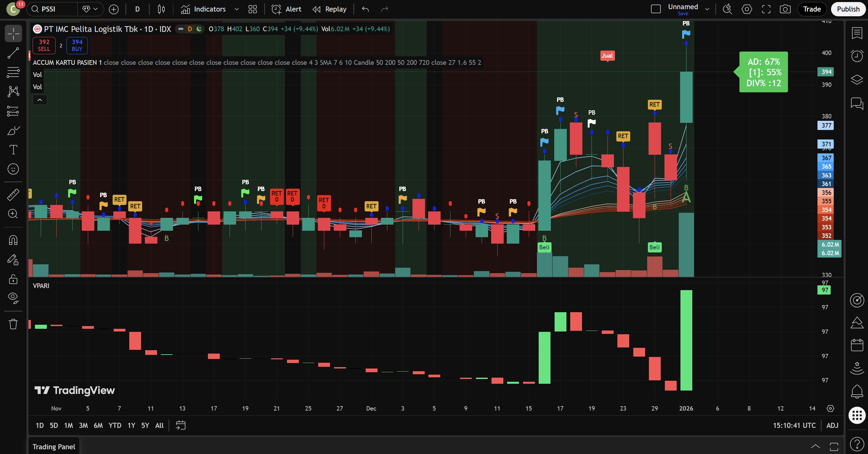868x454 pixels.
Task: Switch to the 6M time range
Action: pyautogui.click(x=98, y=425)
